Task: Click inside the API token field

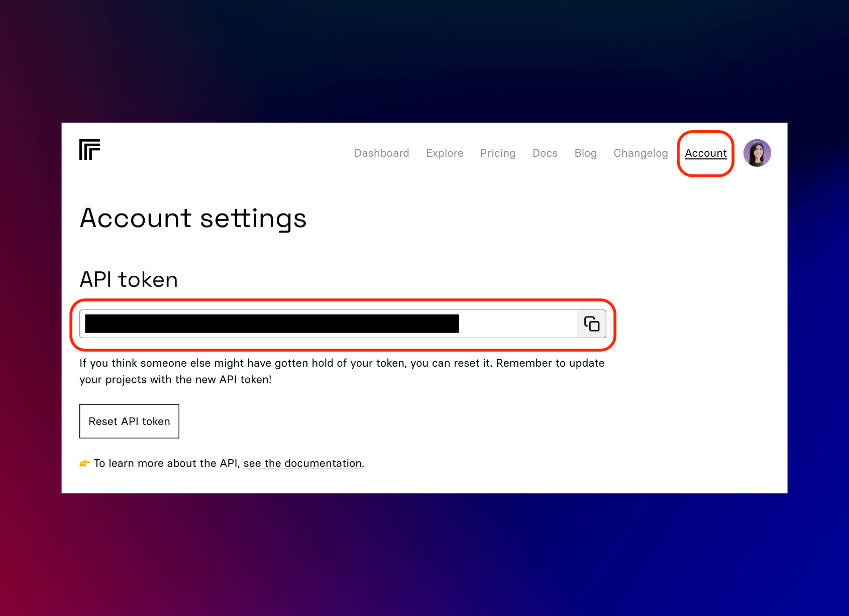Action: tap(517, 324)
